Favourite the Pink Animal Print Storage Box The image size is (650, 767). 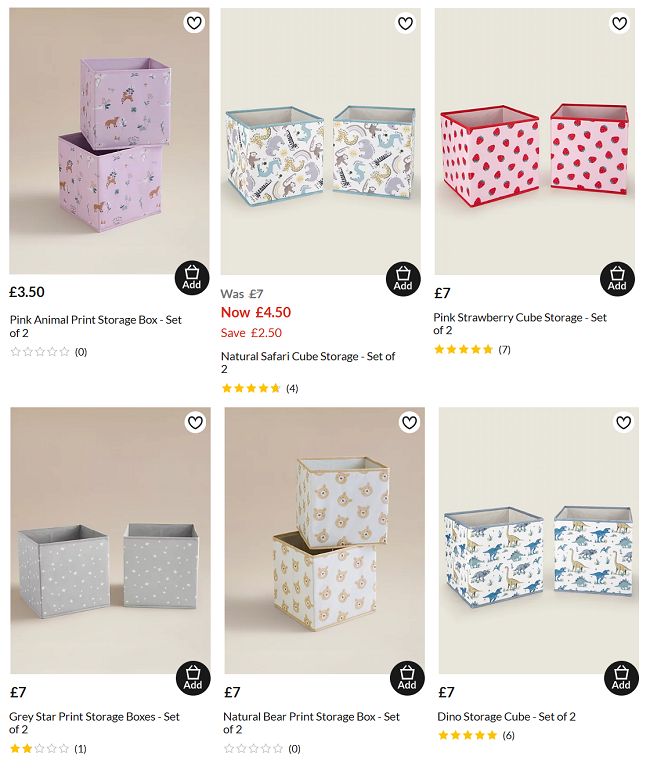click(x=193, y=23)
